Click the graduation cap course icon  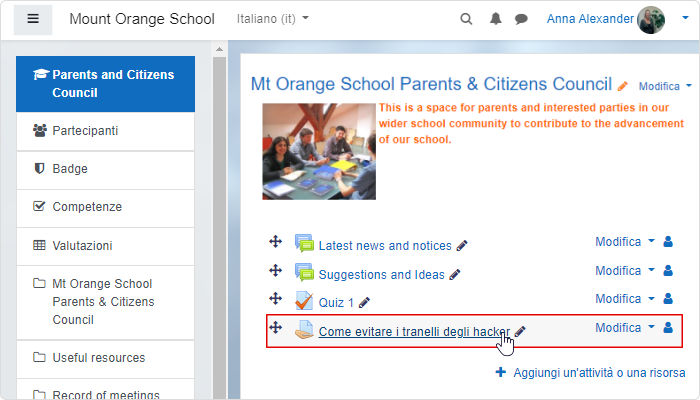[41, 75]
